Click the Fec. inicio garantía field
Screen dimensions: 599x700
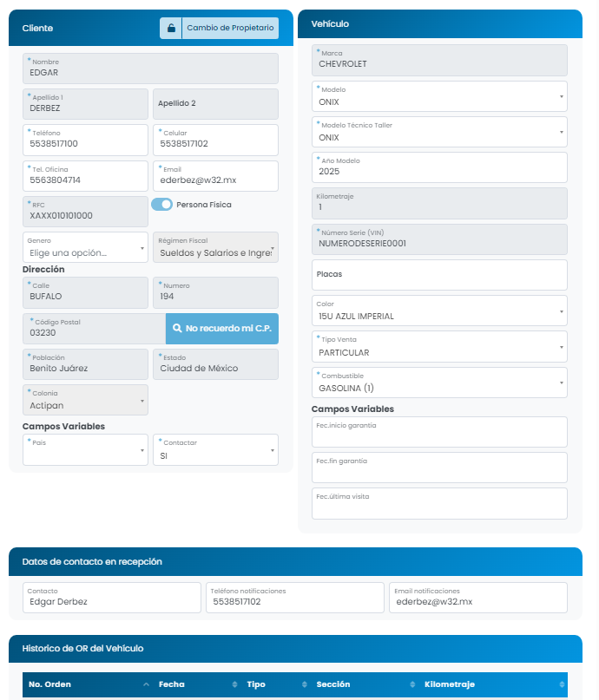coord(438,432)
